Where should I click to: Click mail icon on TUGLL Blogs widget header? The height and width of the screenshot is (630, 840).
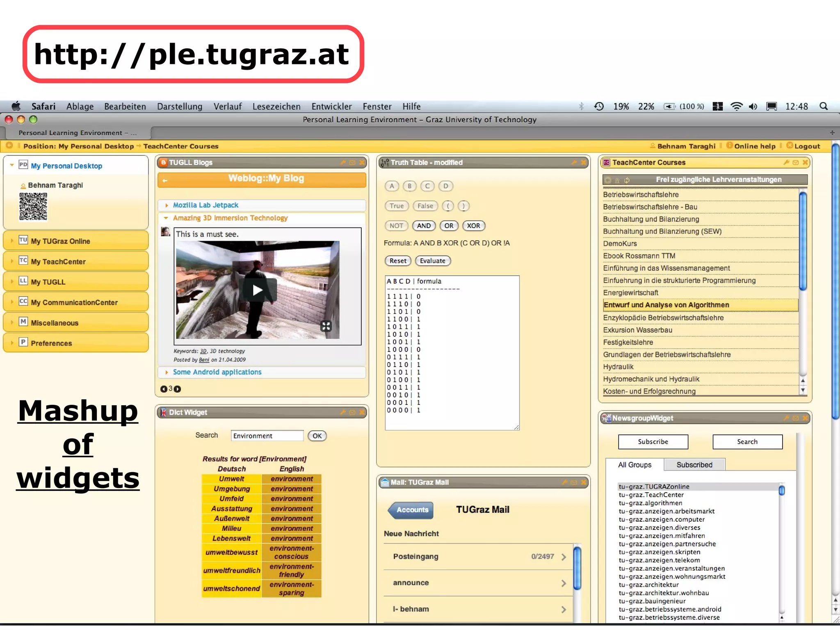(352, 162)
